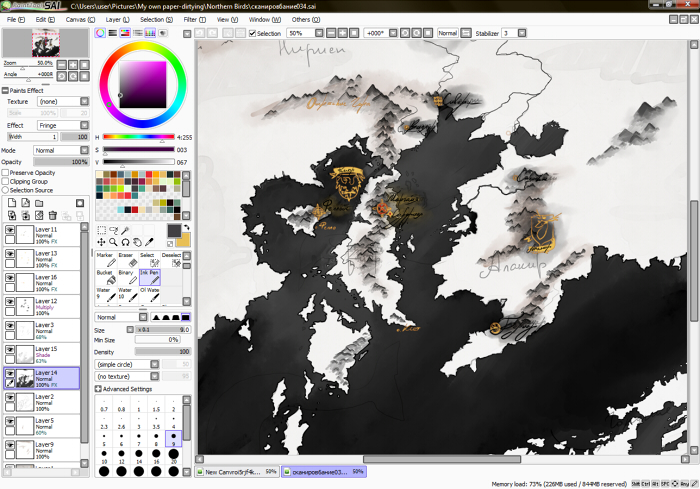
Task: Choose the Move tool
Action: [102, 242]
